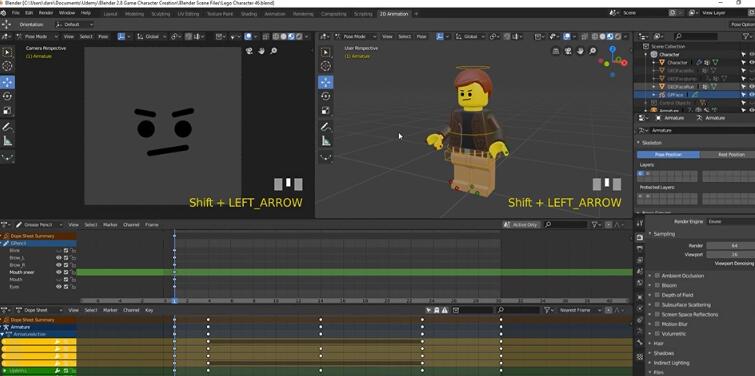Open the Render properties tab icon
The width and height of the screenshot is (755, 376).
pos(640,237)
